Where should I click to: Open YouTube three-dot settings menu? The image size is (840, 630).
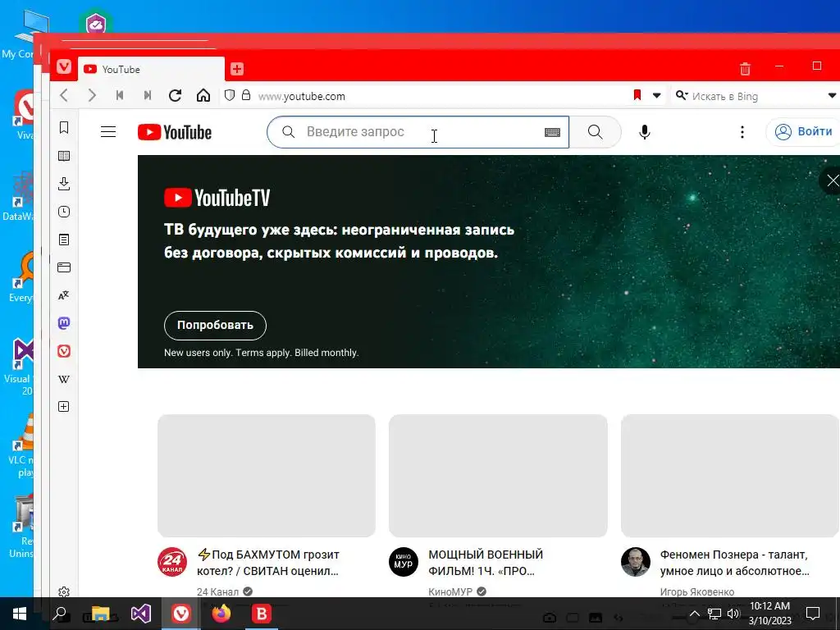742,132
